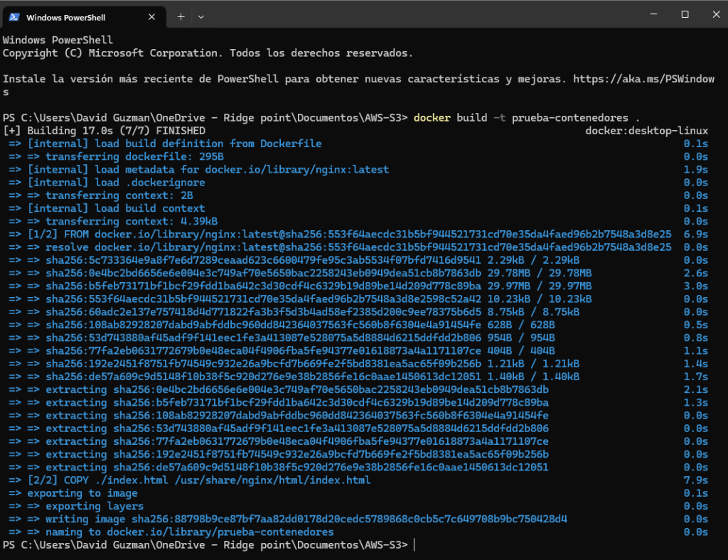Image resolution: width=728 pixels, height=560 pixels.
Task: Click the "docker:desktop-linux" builder label
Action: click(x=646, y=131)
